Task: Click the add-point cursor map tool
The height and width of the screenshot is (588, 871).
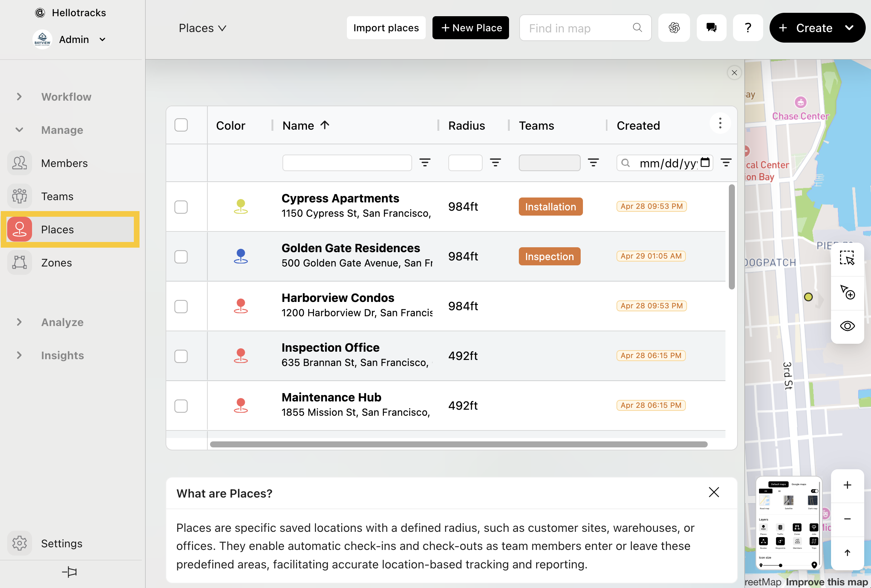Action: coord(847,292)
